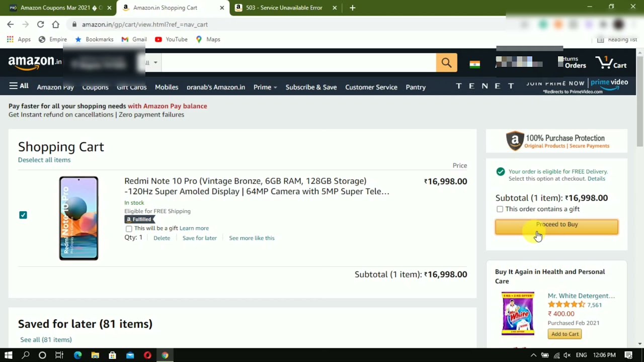Open Gmail bookmark
Viewport: 644px width, 362px height.
click(x=134, y=39)
